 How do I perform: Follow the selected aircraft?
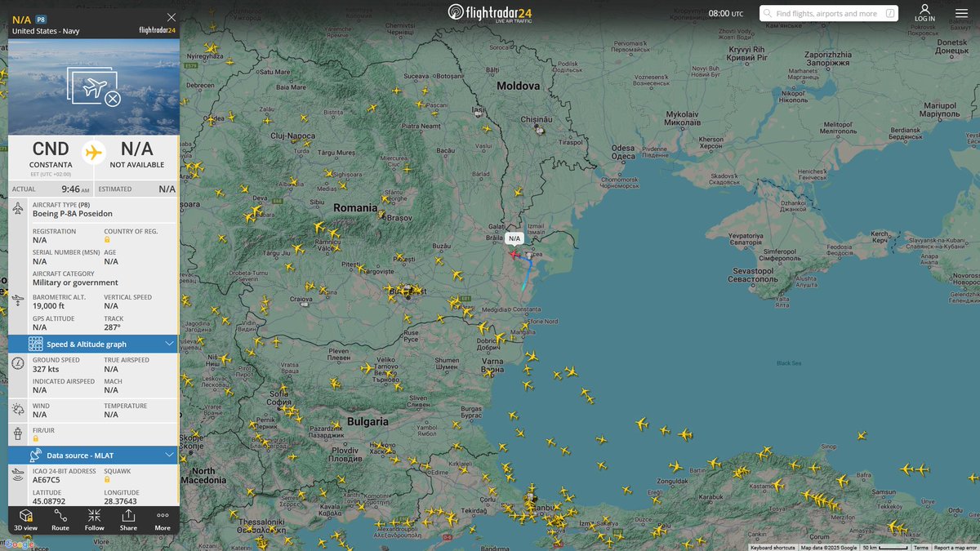coord(95,519)
